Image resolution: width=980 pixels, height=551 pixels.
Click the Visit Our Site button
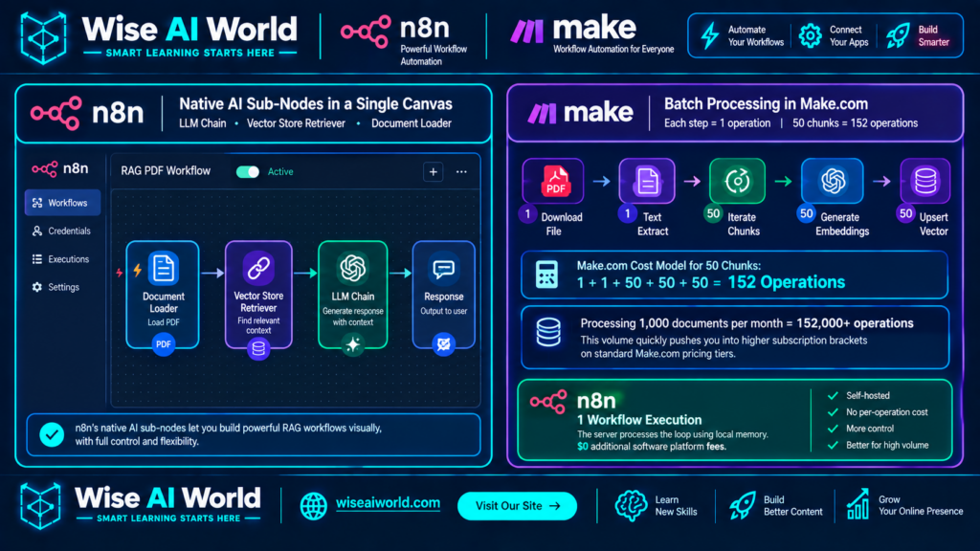point(517,506)
